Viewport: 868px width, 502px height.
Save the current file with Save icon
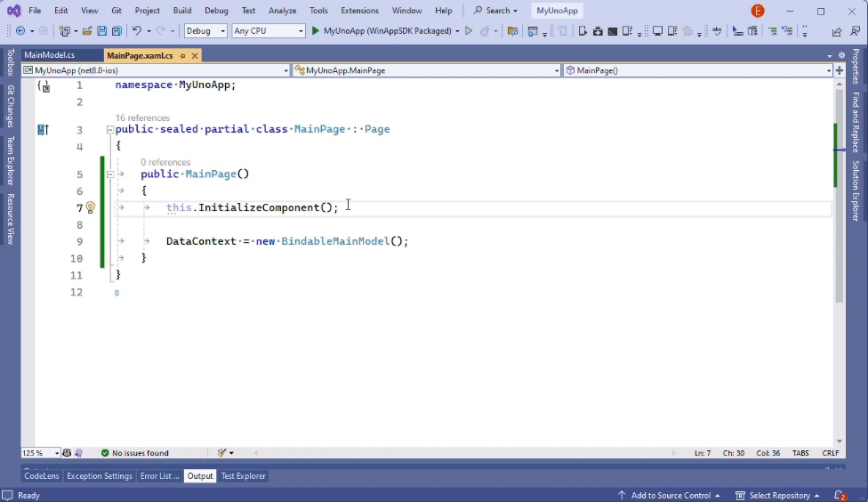click(x=102, y=31)
